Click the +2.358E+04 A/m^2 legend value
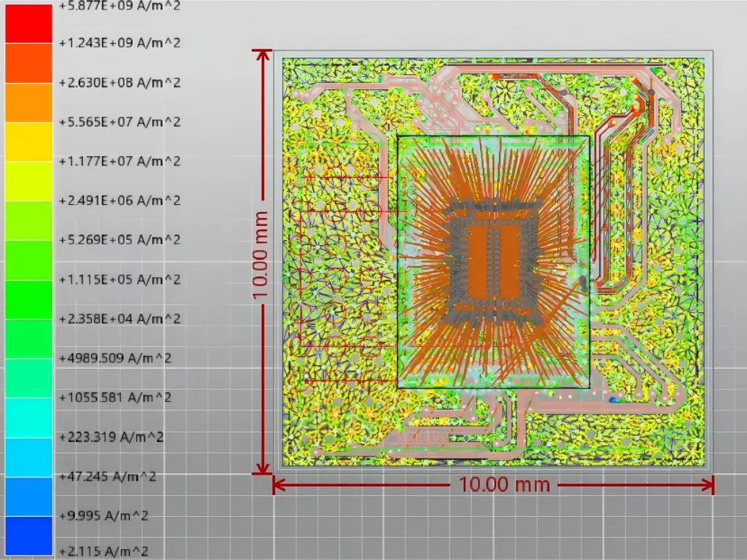Viewport: 747px width, 560px height. click(120, 319)
